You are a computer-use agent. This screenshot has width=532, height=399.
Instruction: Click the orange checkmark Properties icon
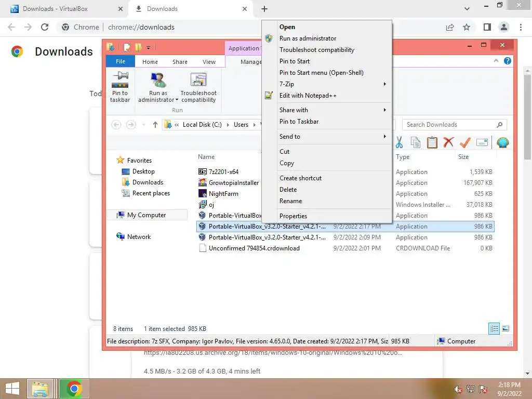point(465,142)
